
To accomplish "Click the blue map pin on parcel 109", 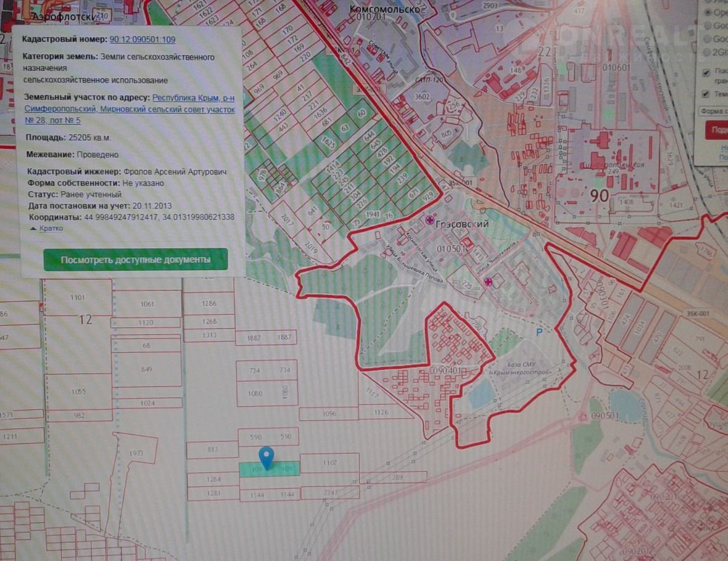I will [266, 457].
